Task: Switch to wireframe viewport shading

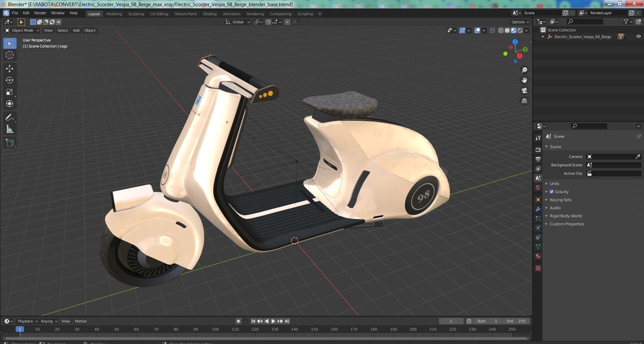Action: pos(501,30)
